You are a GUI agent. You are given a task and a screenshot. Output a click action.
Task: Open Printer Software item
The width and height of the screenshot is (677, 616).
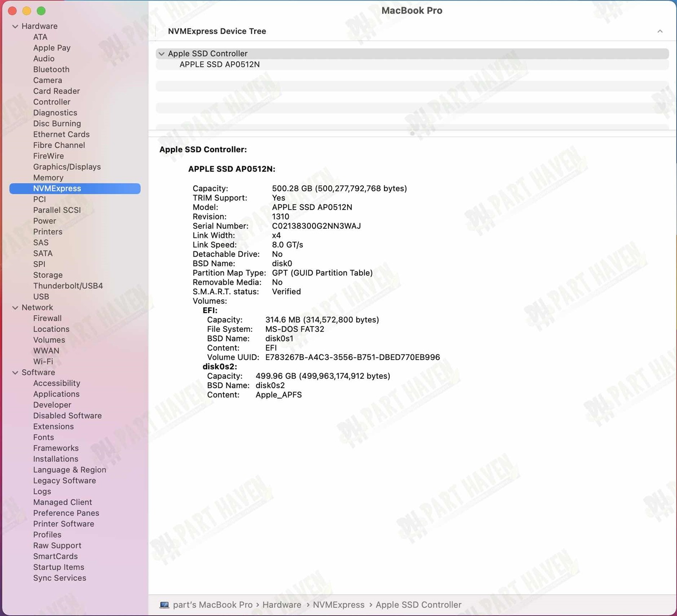pyautogui.click(x=63, y=524)
